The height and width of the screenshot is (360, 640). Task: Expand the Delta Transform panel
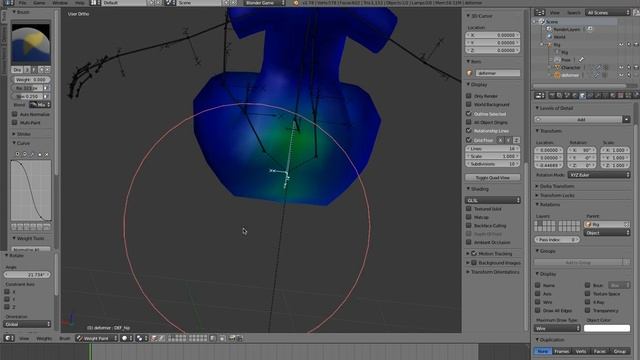coord(555,186)
